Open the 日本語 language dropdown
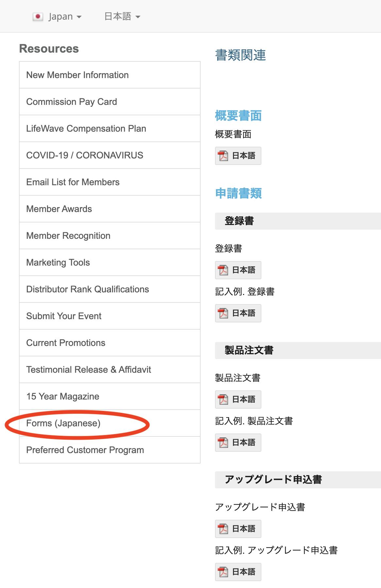 pos(122,17)
